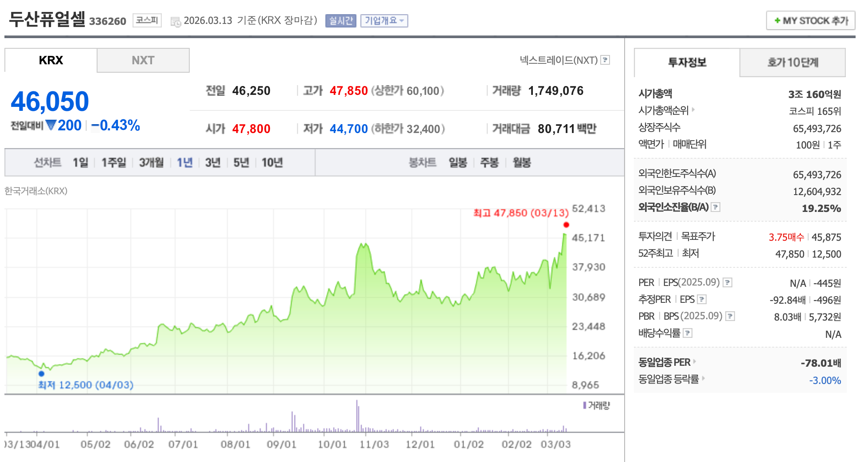Click the MY STOCK 추가 button
This screenshot has width=868, height=462.
811,20
